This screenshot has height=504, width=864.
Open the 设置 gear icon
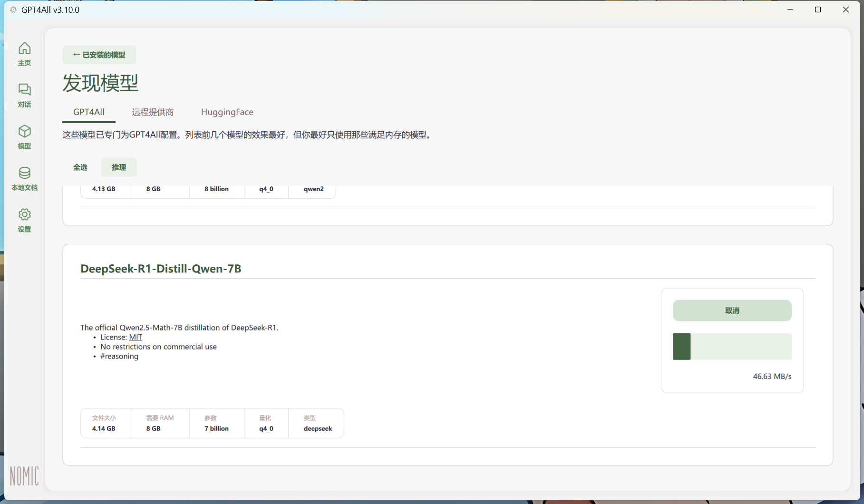(x=24, y=221)
